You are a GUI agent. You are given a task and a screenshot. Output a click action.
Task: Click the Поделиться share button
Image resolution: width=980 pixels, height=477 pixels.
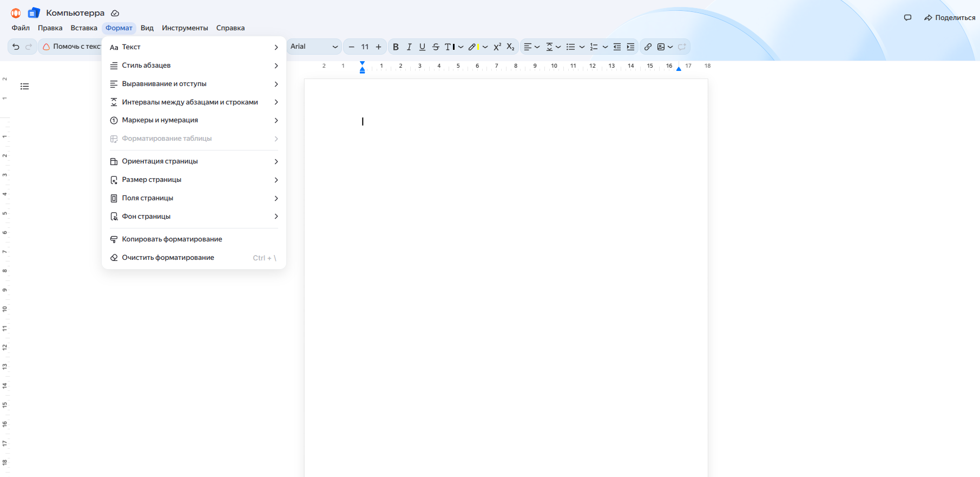pos(950,18)
